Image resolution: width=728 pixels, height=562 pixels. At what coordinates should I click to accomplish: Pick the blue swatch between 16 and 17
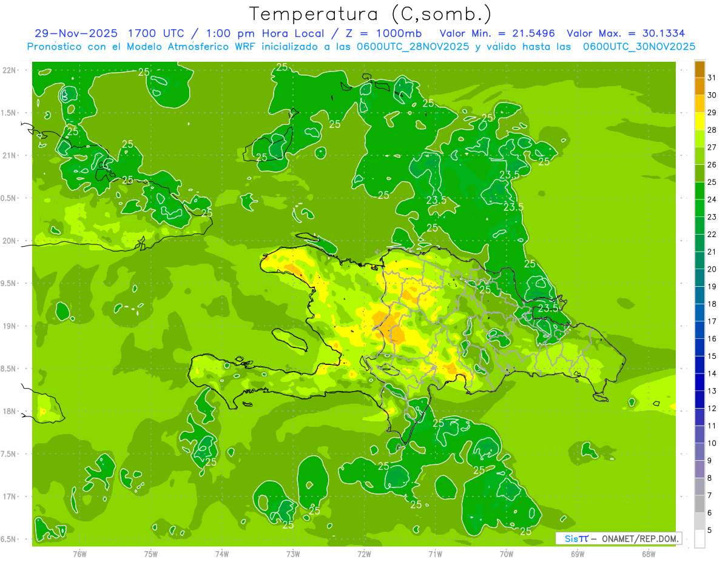[699, 330]
